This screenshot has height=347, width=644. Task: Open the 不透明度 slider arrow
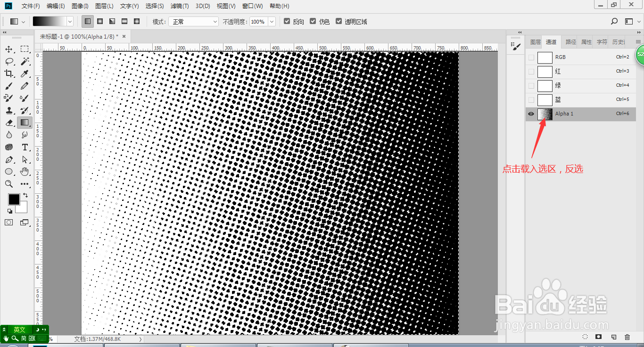[272, 21]
